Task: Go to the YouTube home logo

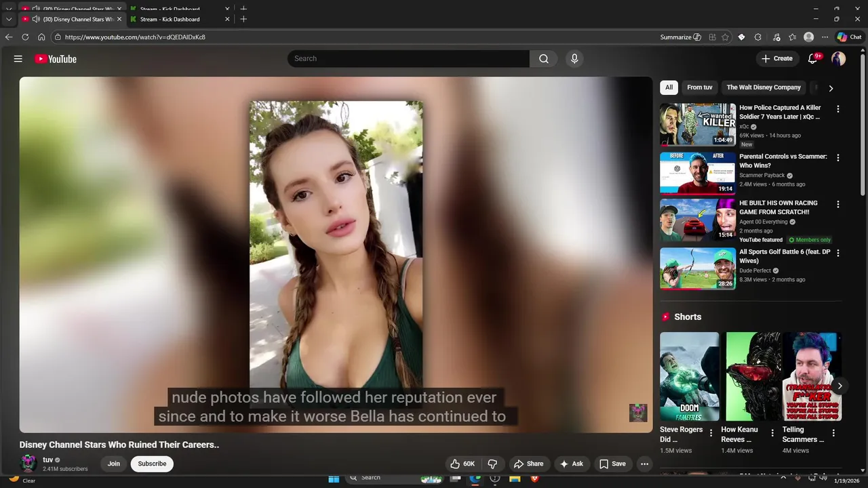Action: (56, 59)
